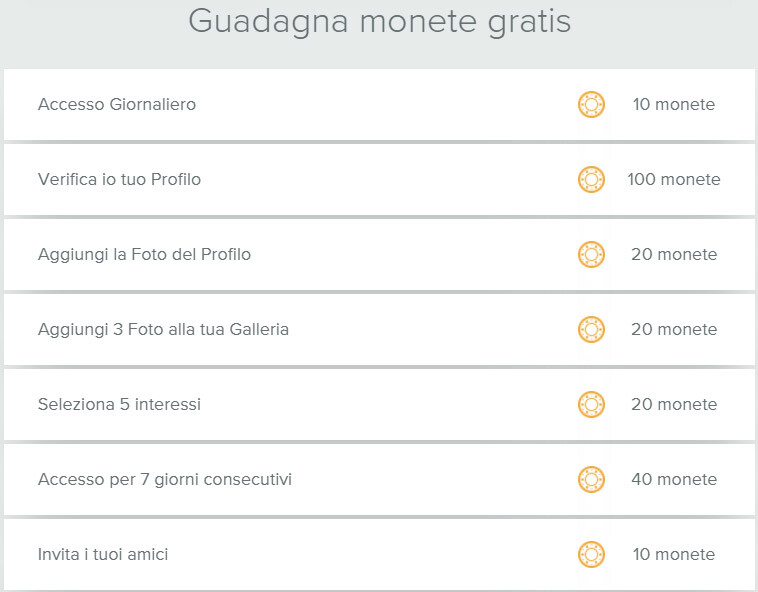This screenshot has height=592, width=758.
Task: Click 10 monete in Invita i tuoi amici row
Action: tap(673, 554)
